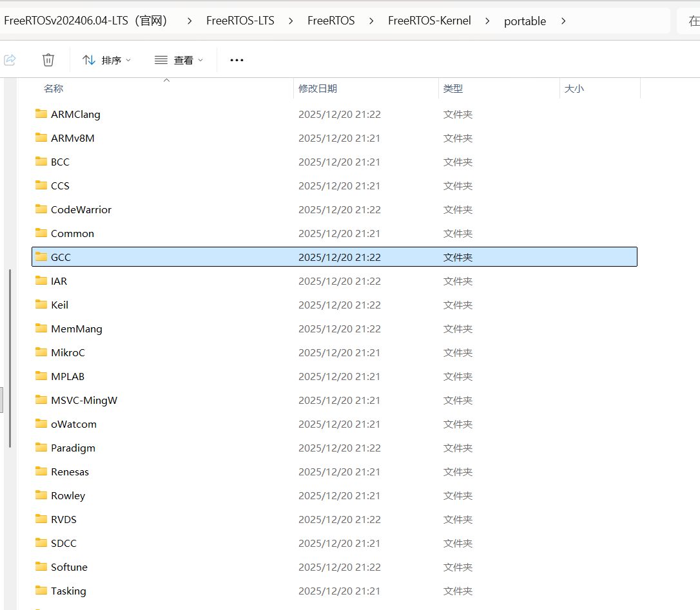Sort by 修改日期 column header
Viewport: 700px width, 610px height.
(x=318, y=89)
